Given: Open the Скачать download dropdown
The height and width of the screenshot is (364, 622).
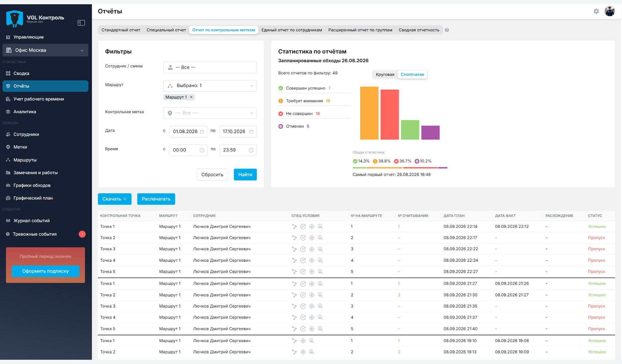Looking at the screenshot, I should [x=114, y=199].
